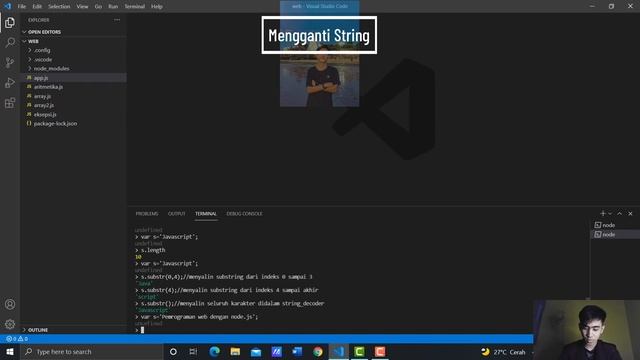The width and height of the screenshot is (640, 360).
Task: Open the Source Control view
Action: pos(10,62)
